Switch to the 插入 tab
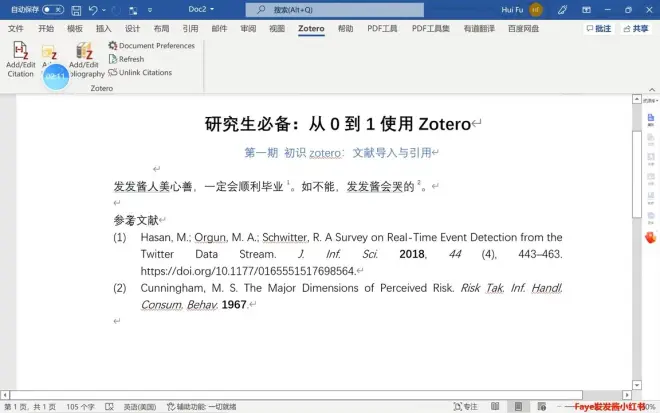660x413 pixels. click(104, 28)
